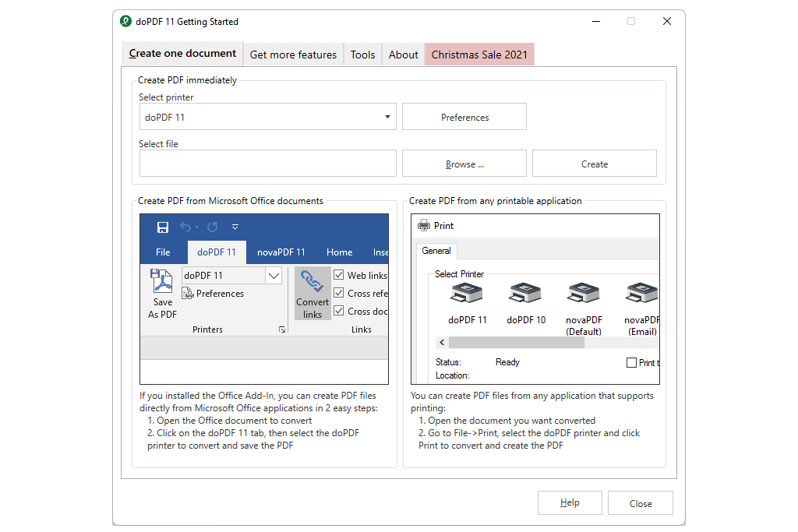Image resolution: width=798 pixels, height=532 pixels.
Task: Select the doPDF 11 ribbon tab
Action: (x=217, y=252)
